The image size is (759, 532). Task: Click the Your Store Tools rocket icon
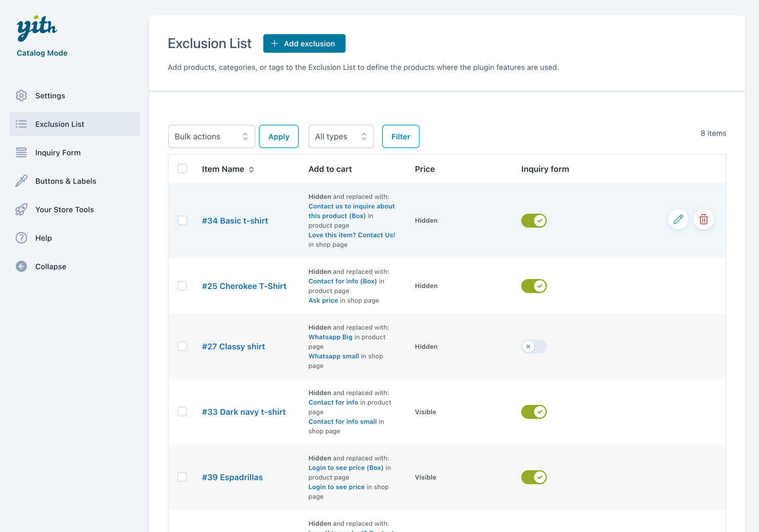tap(21, 210)
